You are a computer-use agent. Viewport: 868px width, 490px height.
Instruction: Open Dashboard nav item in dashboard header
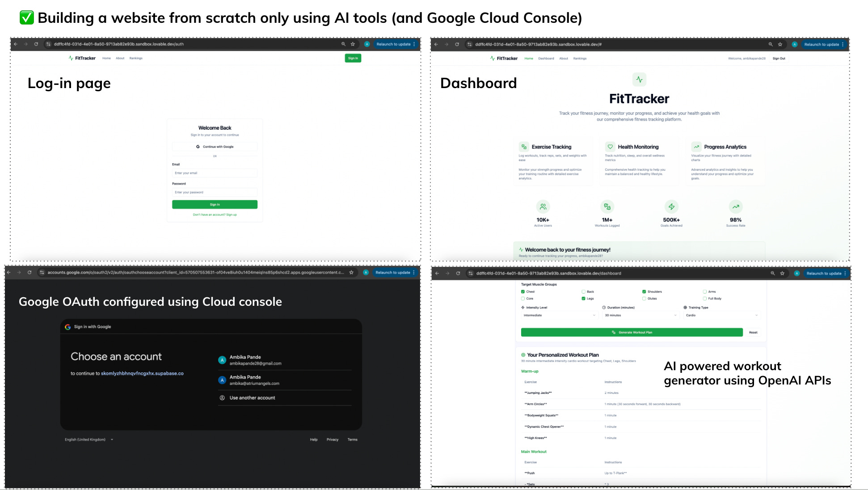pos(546,59)
